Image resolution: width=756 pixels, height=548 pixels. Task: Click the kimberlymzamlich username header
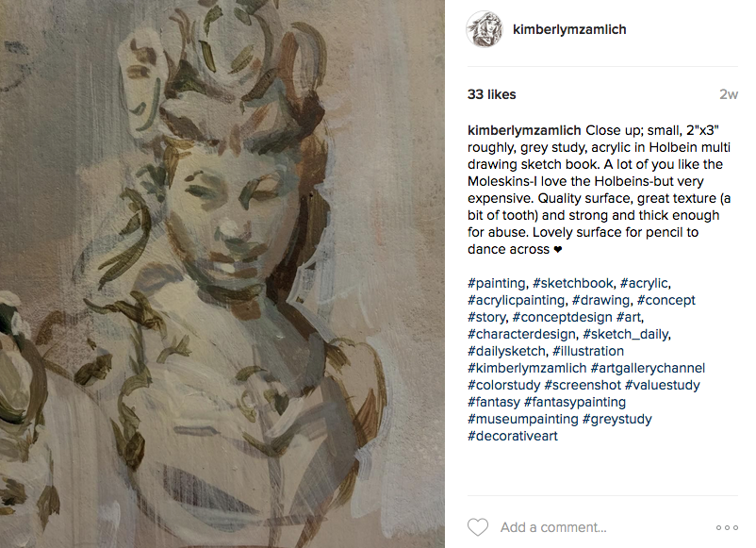pyautogui.click(x=569, y=29)
